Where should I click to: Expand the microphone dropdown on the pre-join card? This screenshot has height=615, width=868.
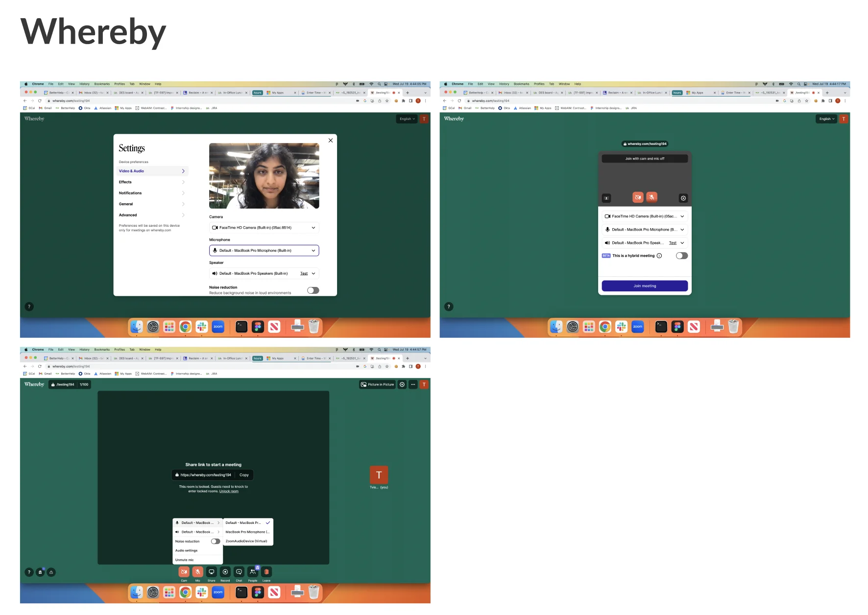click(645, 229)
